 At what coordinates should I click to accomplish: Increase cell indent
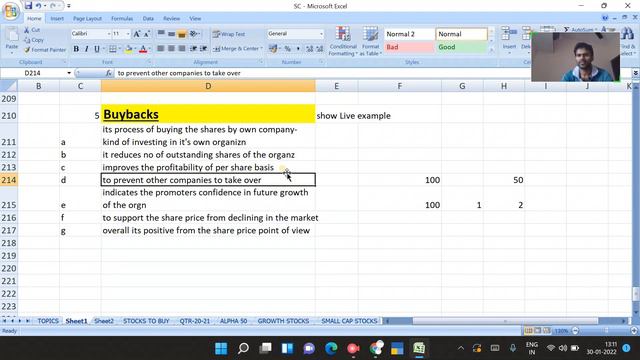[203, 49]
